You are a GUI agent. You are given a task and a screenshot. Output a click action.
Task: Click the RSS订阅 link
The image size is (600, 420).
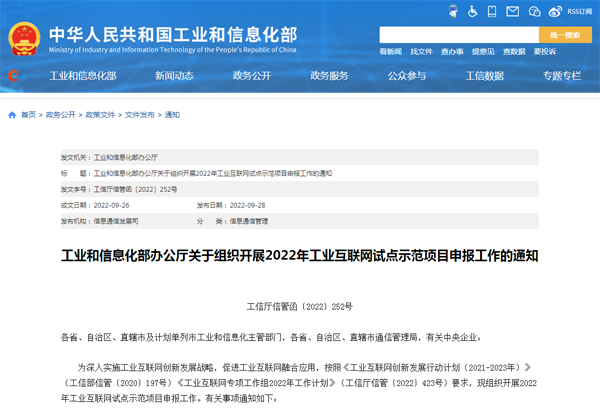point(580,12)
